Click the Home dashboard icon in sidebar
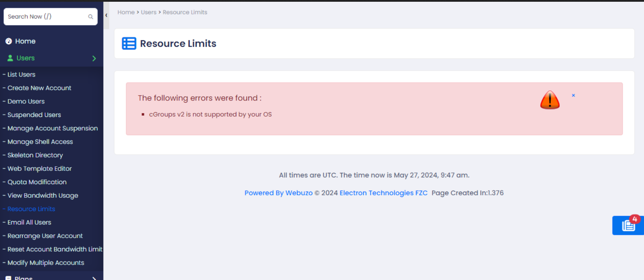 pos(9,41)
